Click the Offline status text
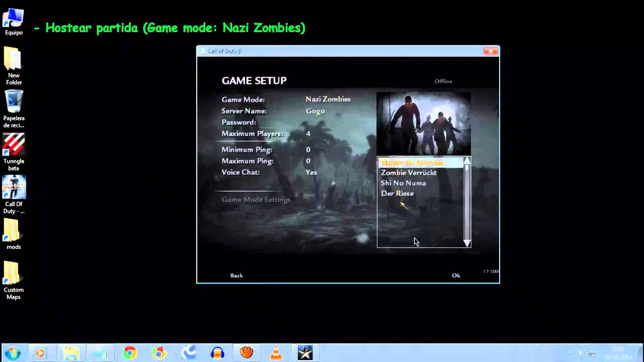The height and width of the screenshot is (362, 644). tap(443, 81)
